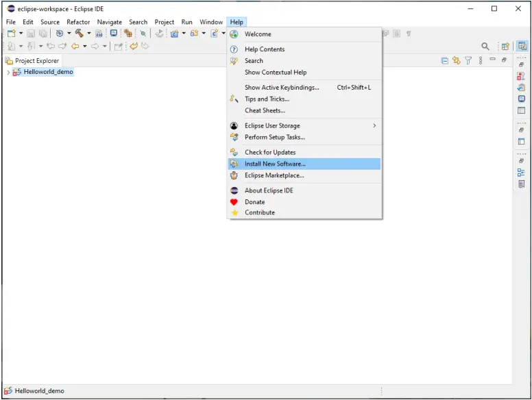The width and height of the screenshot is (532, 400).
Task: Open the Back history dropdown arrow
Action: click(85, 46)
